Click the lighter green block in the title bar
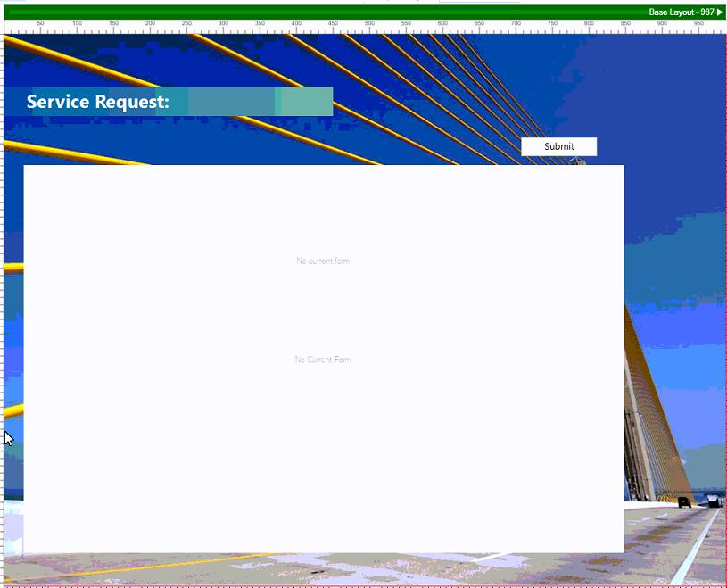 (x=303, y=101)
